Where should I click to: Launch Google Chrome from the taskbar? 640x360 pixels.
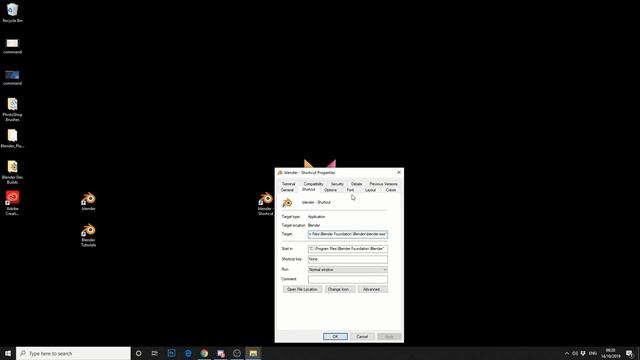click(x=204, y=353)
